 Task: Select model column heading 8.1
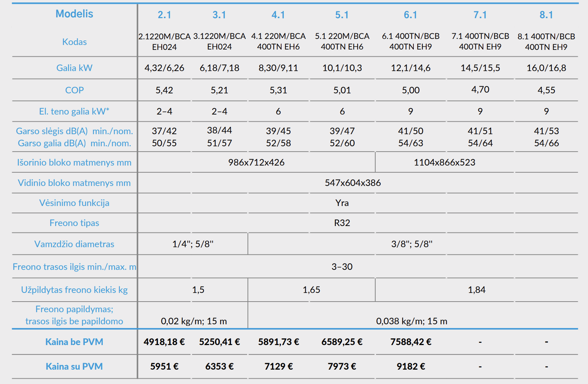(546, 15)
